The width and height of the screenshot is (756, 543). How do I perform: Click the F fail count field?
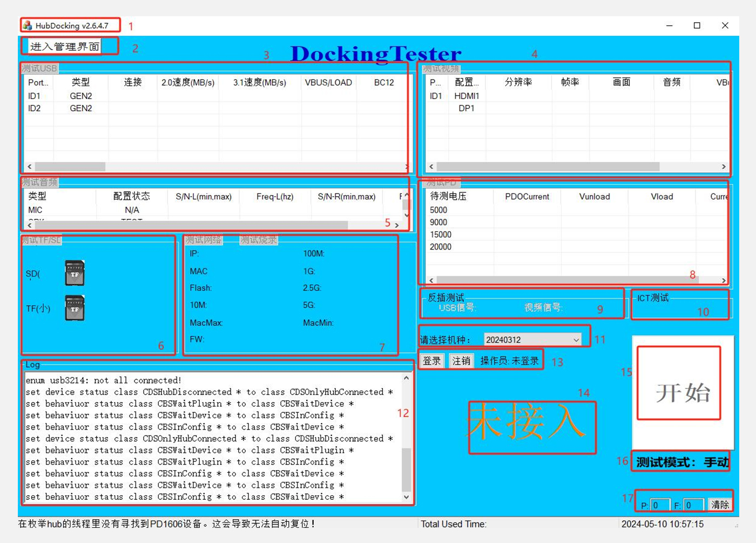[693, 505]
